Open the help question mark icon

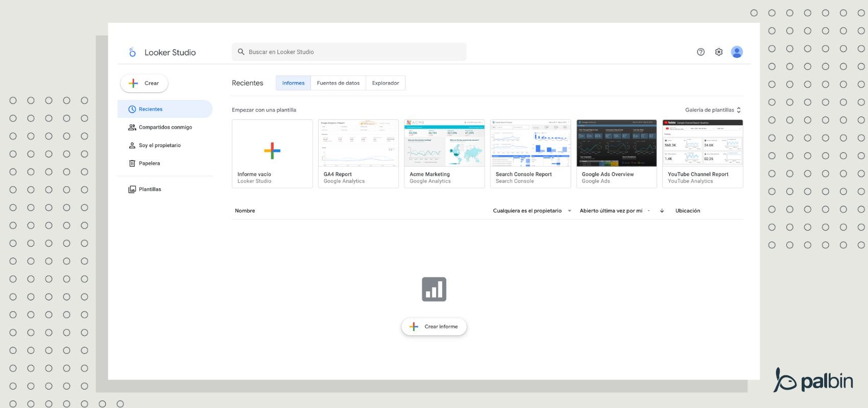[701, 52]
